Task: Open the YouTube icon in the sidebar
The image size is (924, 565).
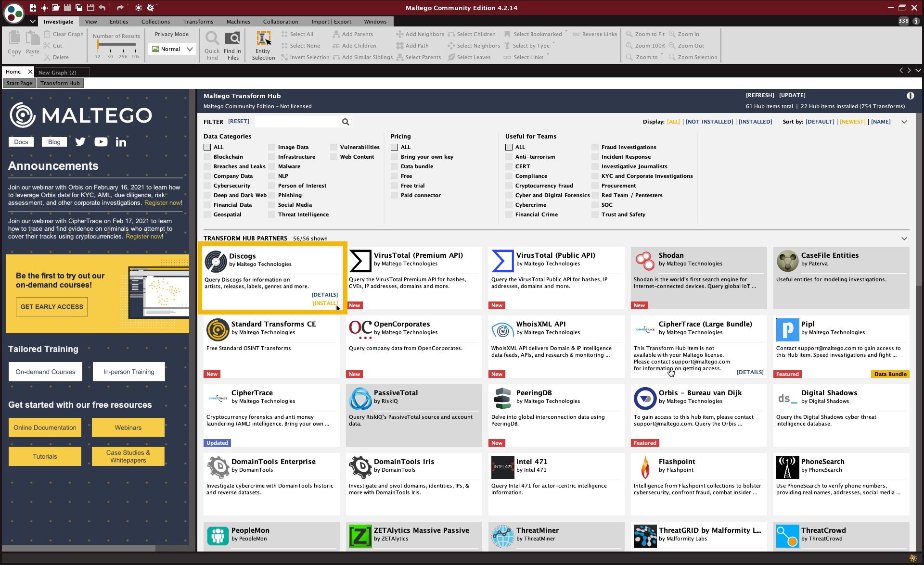Action: [101, 142]
